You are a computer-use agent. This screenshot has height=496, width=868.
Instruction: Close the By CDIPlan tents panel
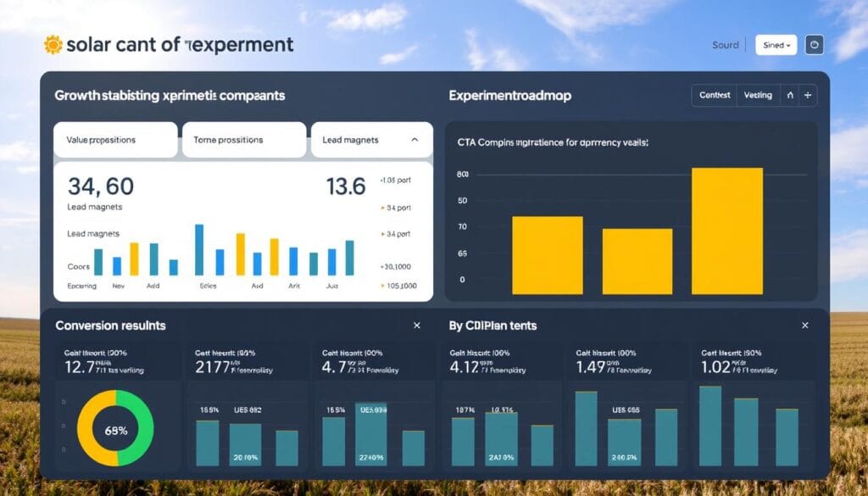pos(804,326)
